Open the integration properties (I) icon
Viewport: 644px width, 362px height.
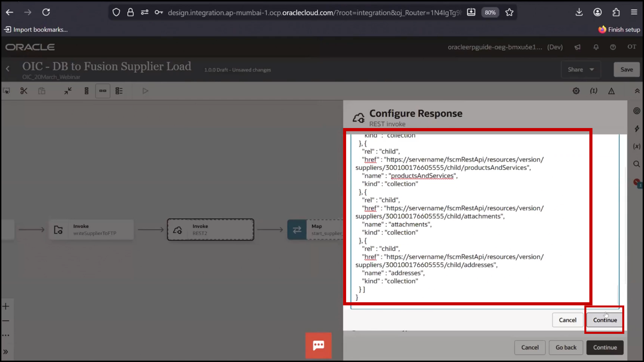[x=594, y=91]
